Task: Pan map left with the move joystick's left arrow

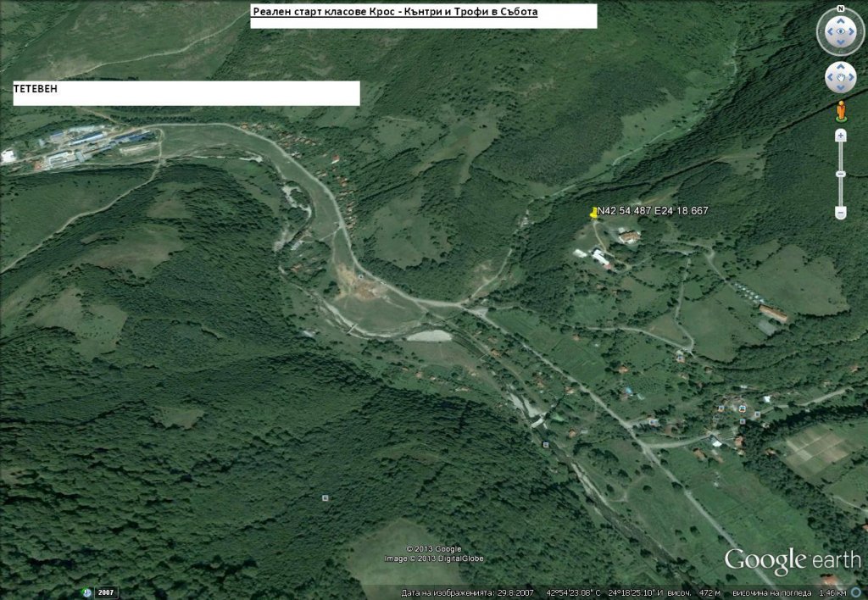Action: tap(831, 77)
